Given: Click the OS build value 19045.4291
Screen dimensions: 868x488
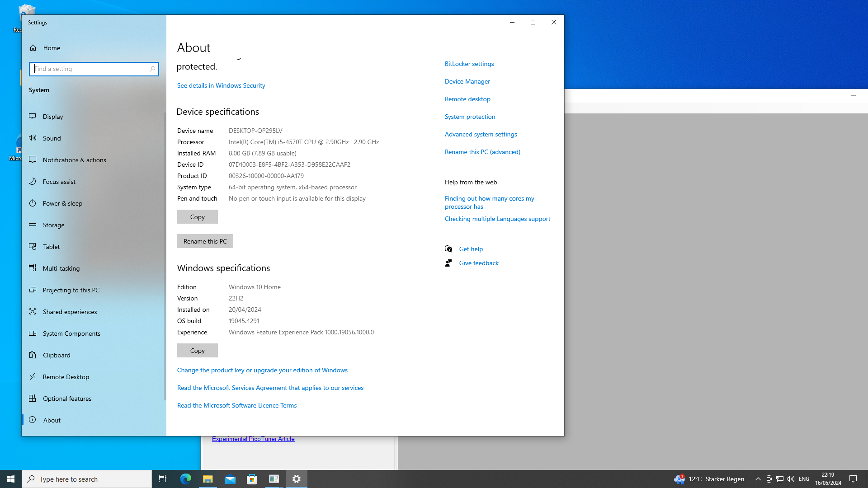Looking at the screenshot, I should [244, 321].
